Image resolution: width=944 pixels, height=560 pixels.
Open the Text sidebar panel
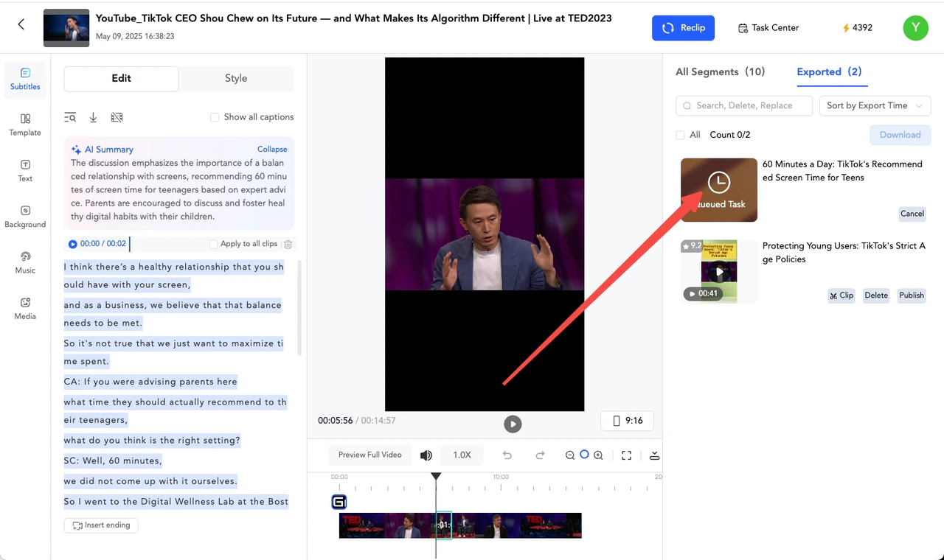pos(25,170)
